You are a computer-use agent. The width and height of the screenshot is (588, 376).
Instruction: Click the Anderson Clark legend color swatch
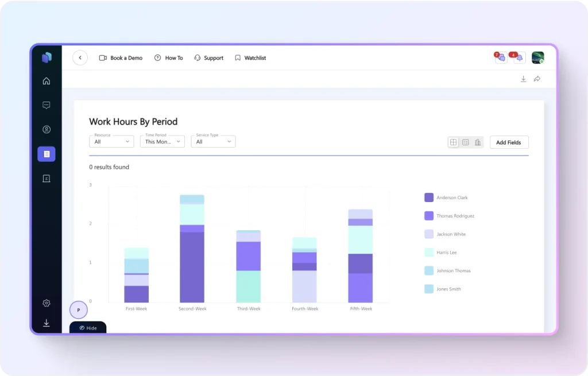tap(429, 197)
